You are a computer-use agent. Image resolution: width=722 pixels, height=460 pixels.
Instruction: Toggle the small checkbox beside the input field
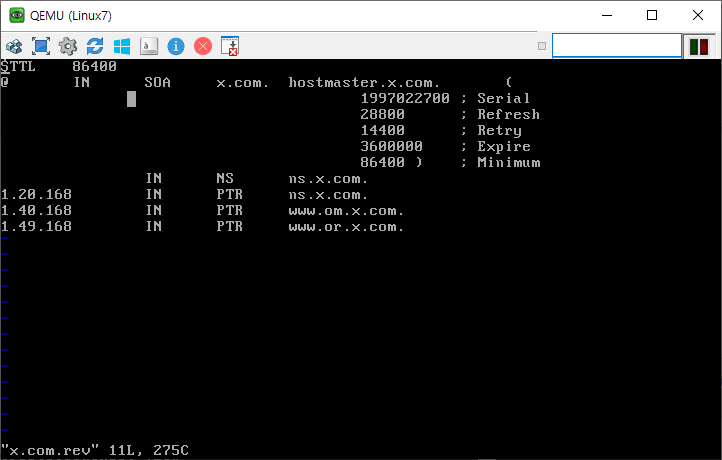pyautogui.click(x=542, y=46)
